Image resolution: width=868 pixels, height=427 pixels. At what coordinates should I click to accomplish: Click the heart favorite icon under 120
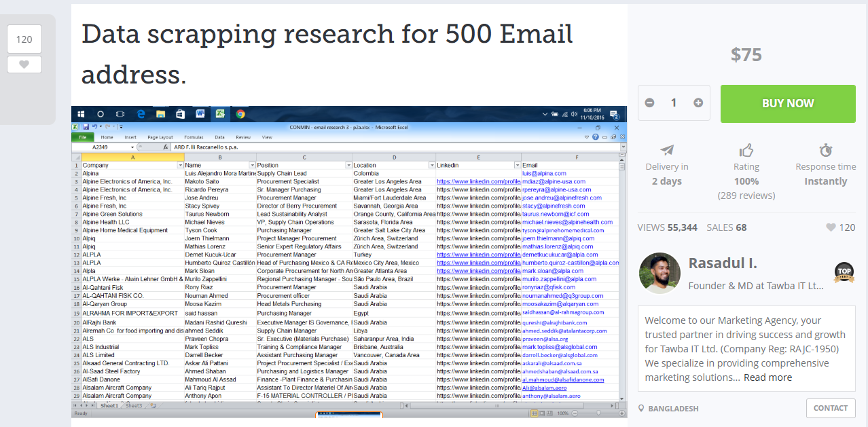coord(24,64)
